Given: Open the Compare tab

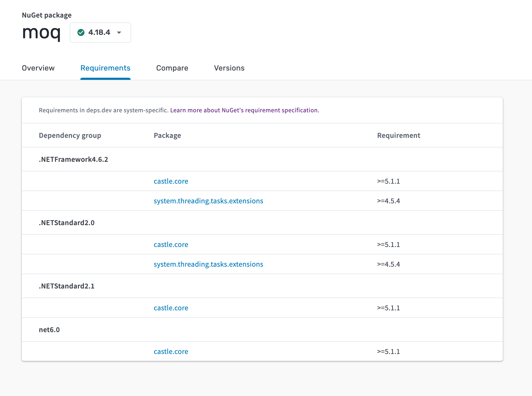Looking at the screenshot, I should [x=172, y=68].
